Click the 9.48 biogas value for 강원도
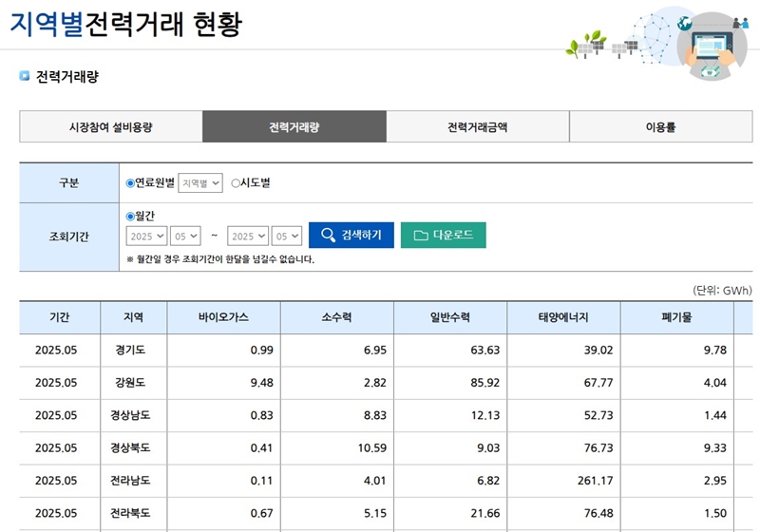Viewport: 760px width, 532px height. point(262,383)
